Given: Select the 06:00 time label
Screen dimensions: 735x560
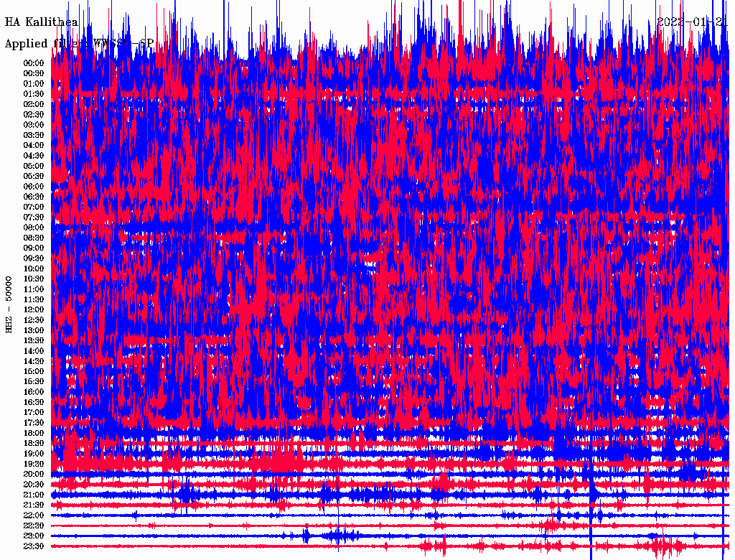Looking at the screenshot, I should pos(34,186).
